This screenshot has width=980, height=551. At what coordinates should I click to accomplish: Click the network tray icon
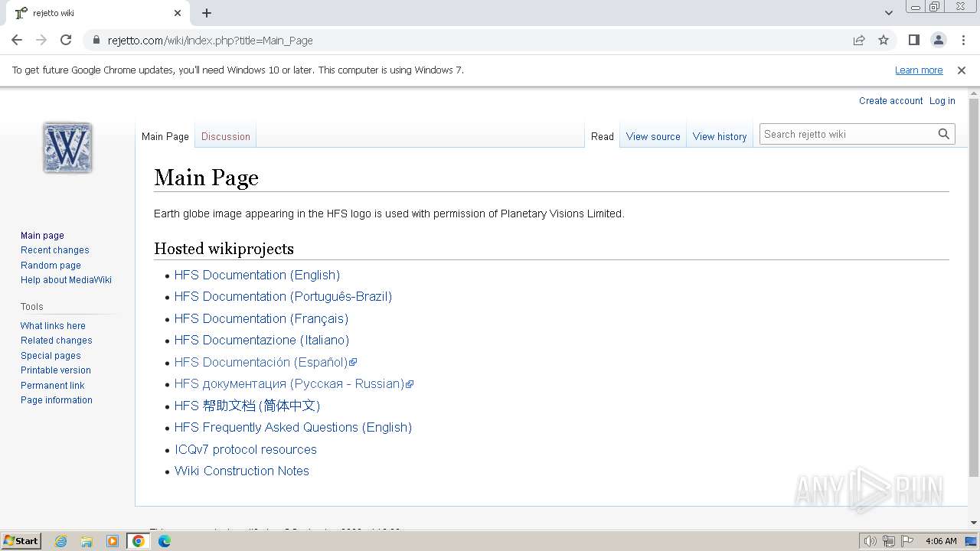point(889,541)
